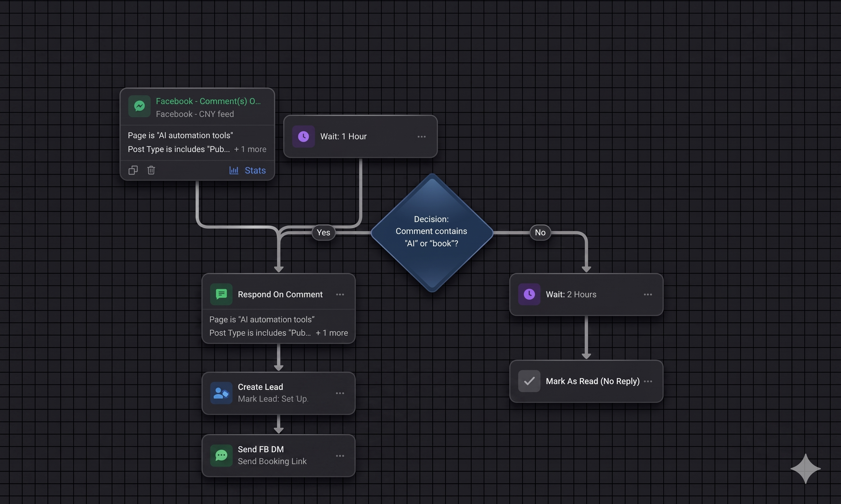Open options menu for Send FB DM
Viewport: 841px width, 504px height.
click(x=340, y=456)
